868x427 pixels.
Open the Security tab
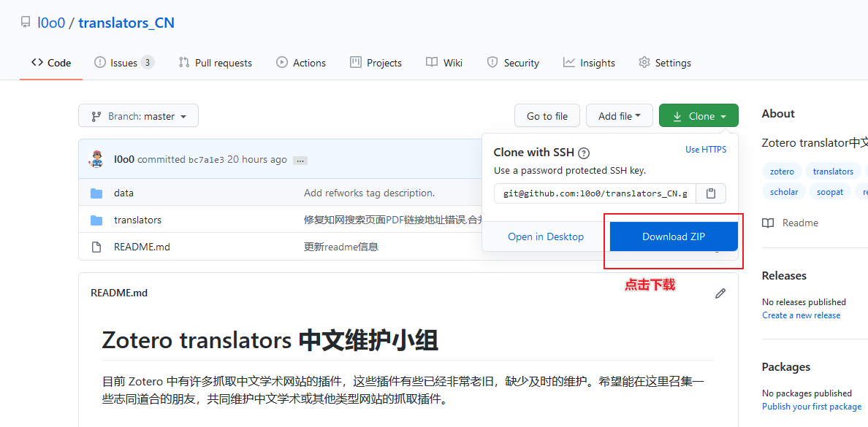tap(513, 63)
